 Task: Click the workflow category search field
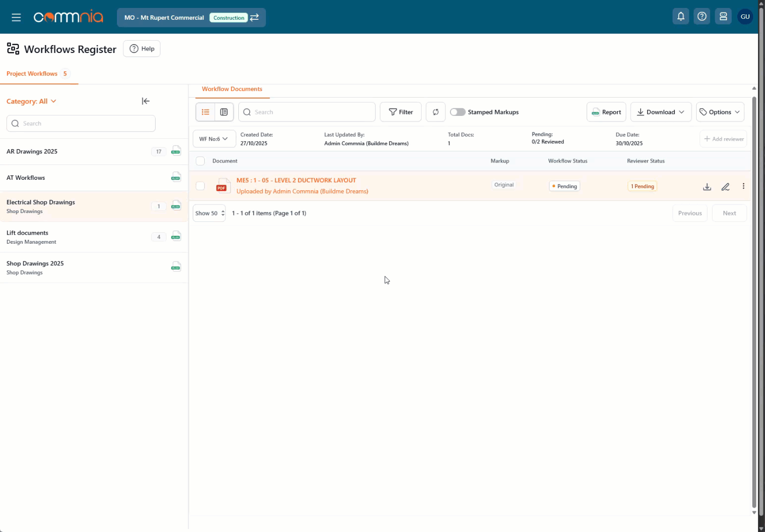(x=81, y=123)
